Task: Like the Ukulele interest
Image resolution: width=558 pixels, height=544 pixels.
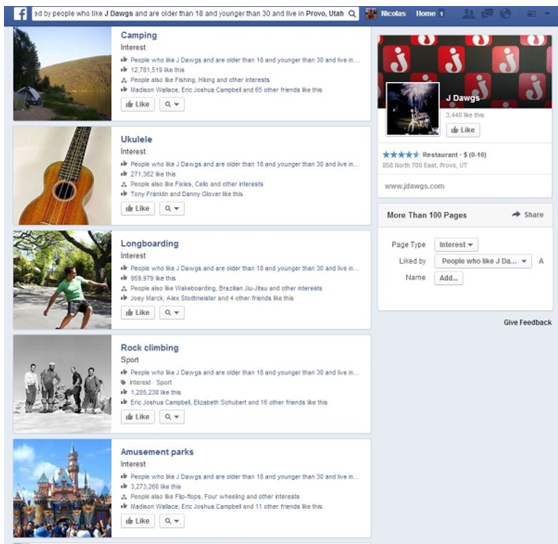Action: pyautogui.click(x=138, y=208)
